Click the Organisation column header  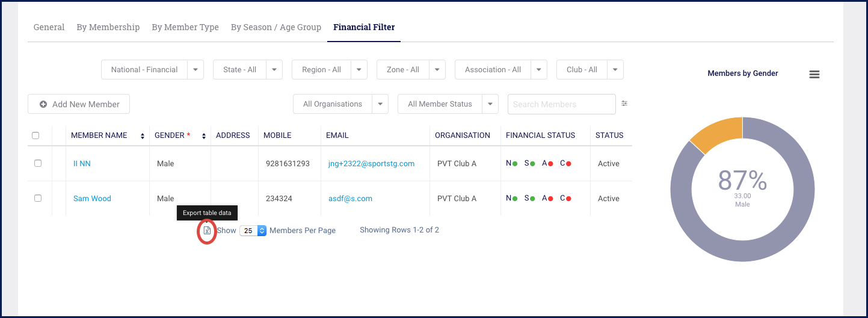(x=463, y=136)
